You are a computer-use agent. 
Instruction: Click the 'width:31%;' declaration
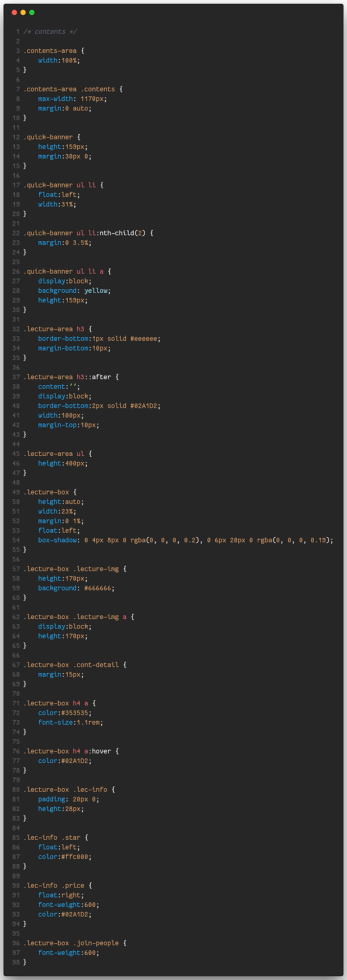(x=57, y=204)
